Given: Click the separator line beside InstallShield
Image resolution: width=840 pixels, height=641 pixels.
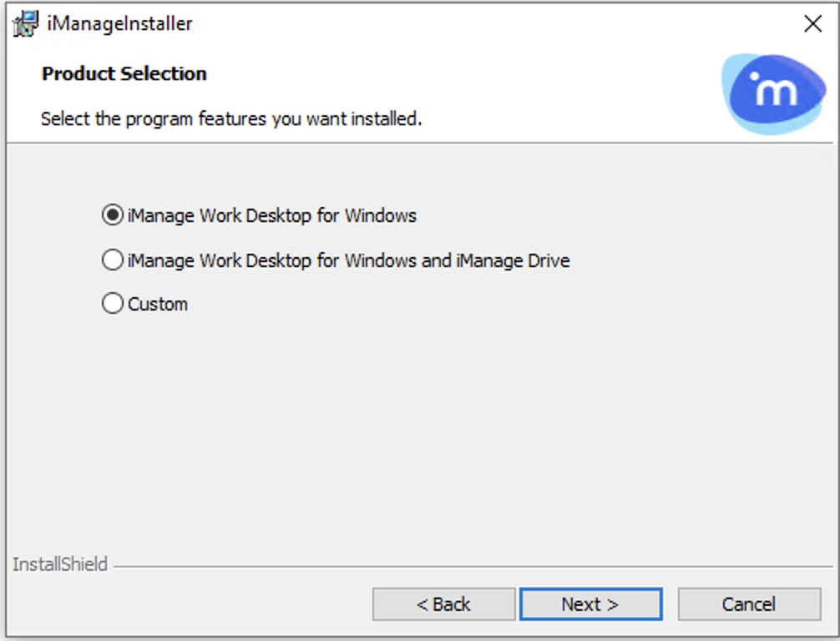Looking at the screenshot, I should (x=468, y=567).
